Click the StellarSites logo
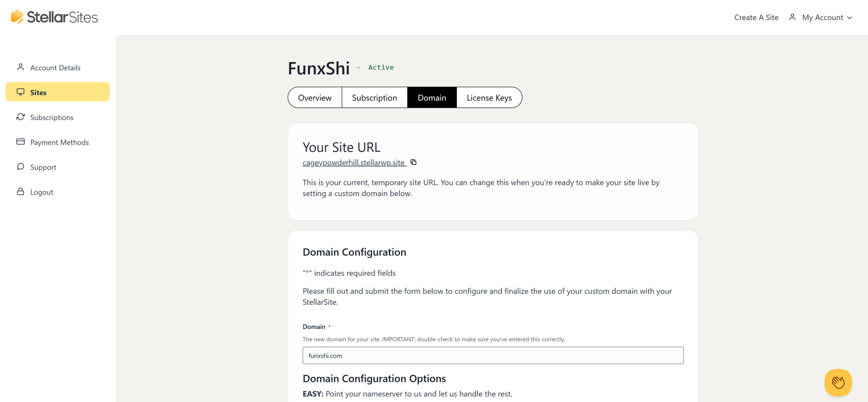 click(x=54, y=17)
